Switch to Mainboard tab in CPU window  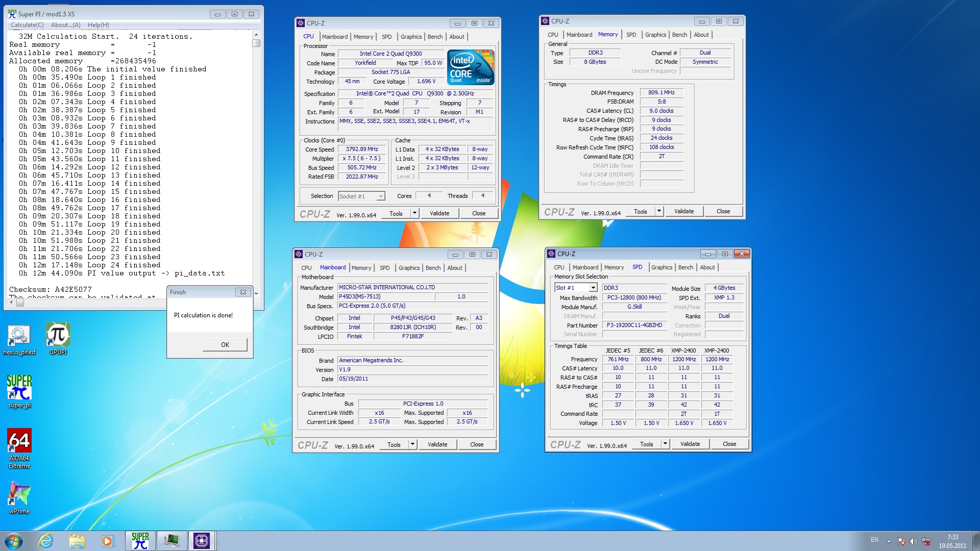pos(335,37)
